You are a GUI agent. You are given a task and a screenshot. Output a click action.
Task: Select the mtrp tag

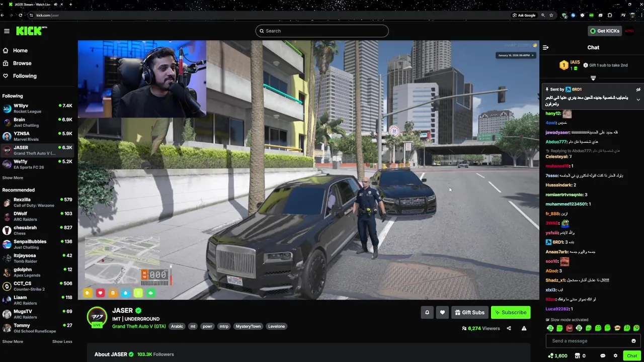click(x=224, y=326)
